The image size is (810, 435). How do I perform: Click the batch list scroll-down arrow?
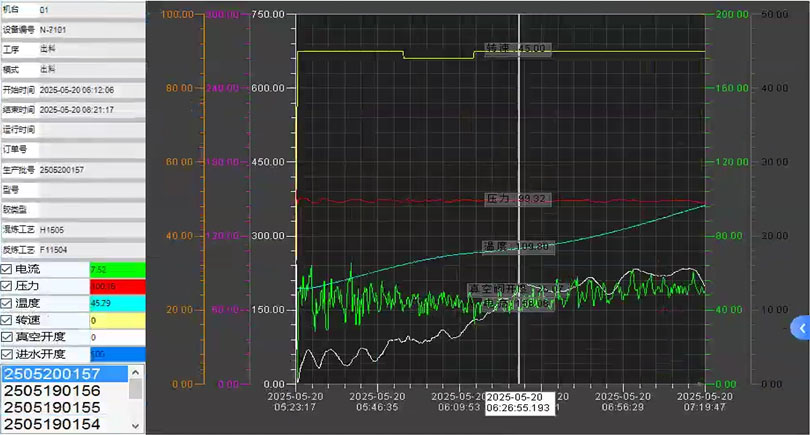point(137,427)
